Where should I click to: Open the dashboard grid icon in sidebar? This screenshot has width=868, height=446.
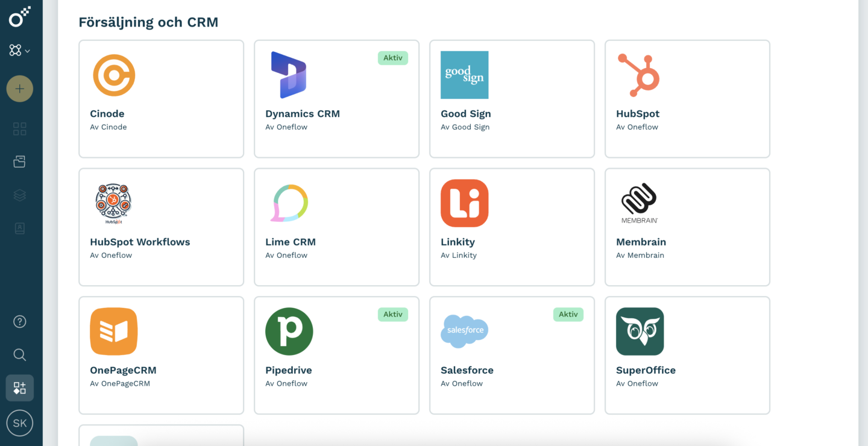tap(20, 128)
